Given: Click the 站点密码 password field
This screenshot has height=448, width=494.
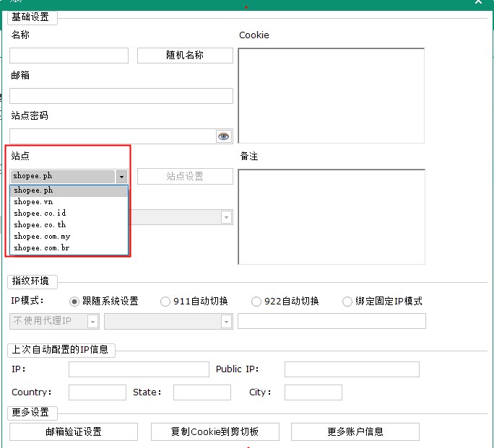Looking at the screenshot, I should pyautogui.click(x=113, y=136).
